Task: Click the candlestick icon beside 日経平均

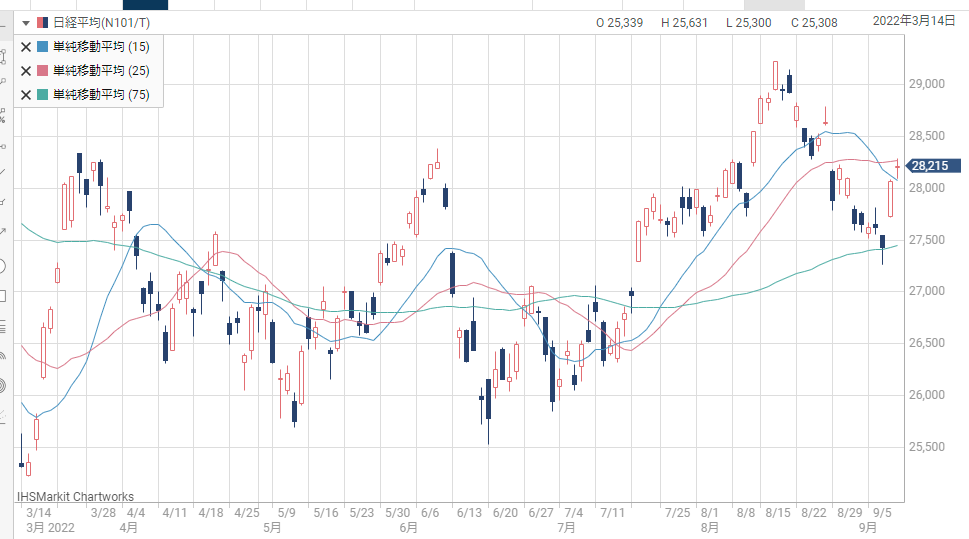Action: (x=42, y=22)
